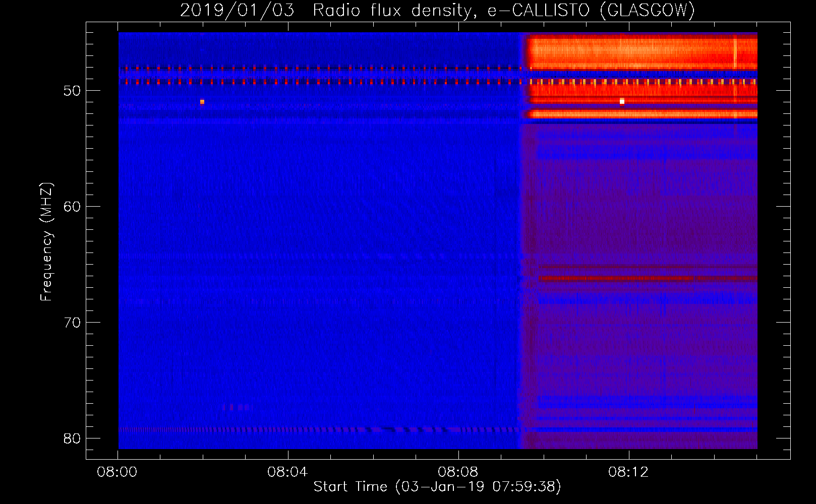Click the bright orange burst region above 48 MHz

[642, 52]
